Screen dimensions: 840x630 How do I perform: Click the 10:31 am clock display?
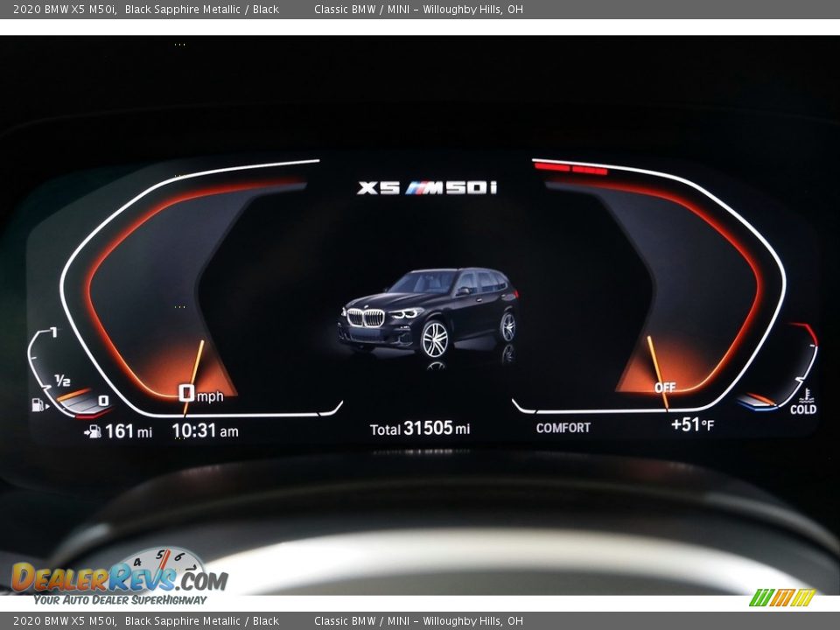205,430
